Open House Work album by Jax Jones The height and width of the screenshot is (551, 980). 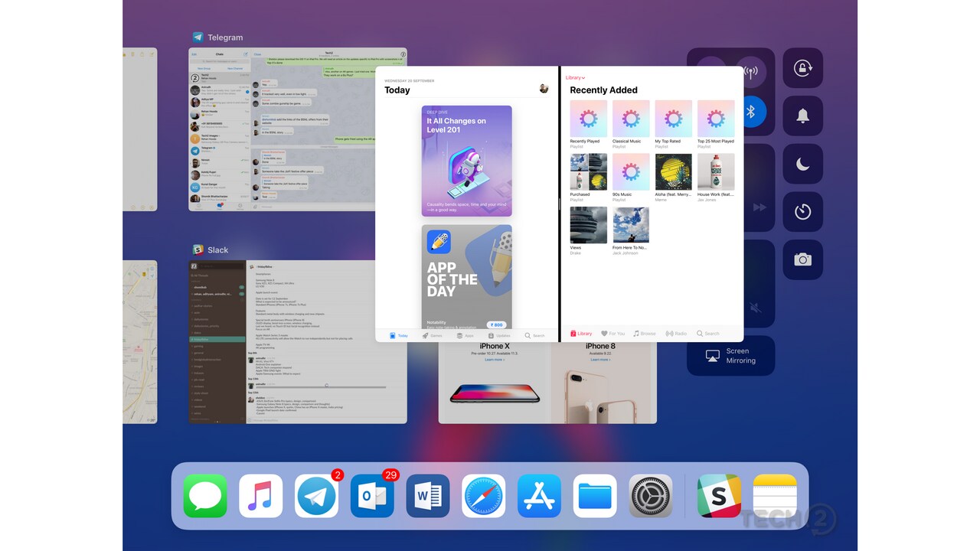tap(716, 178)
